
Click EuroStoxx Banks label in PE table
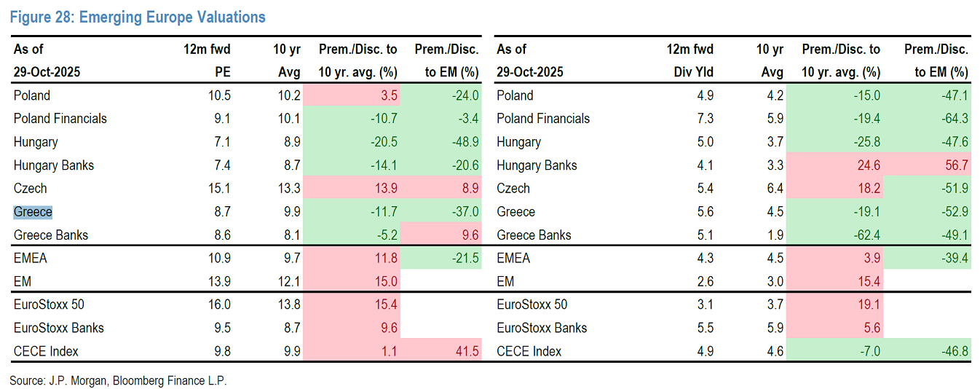58,328
